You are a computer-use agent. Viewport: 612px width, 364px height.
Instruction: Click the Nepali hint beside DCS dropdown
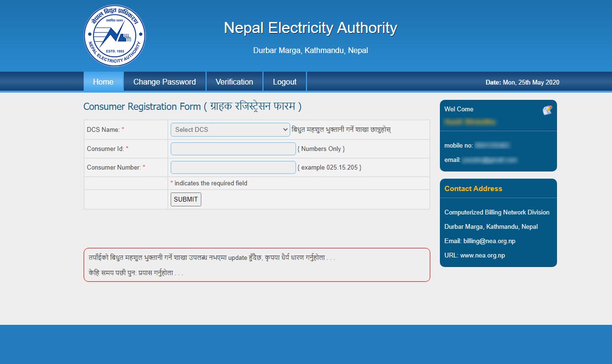[x=341, y=129]
